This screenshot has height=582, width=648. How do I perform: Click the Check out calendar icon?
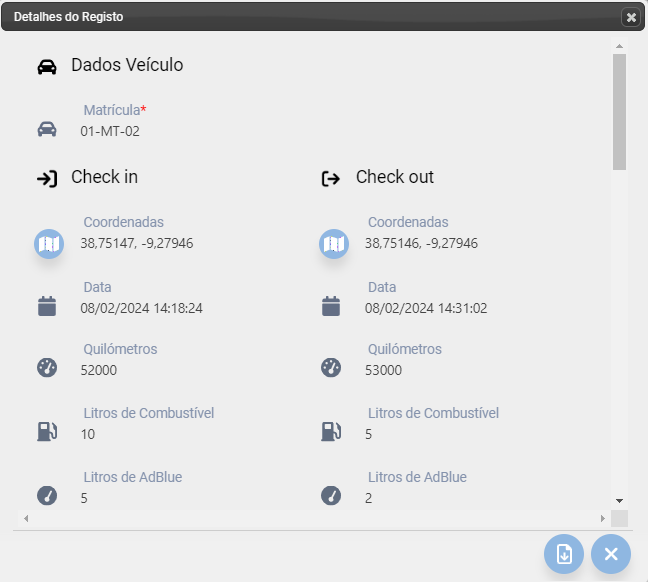click(x=331, y=306)
